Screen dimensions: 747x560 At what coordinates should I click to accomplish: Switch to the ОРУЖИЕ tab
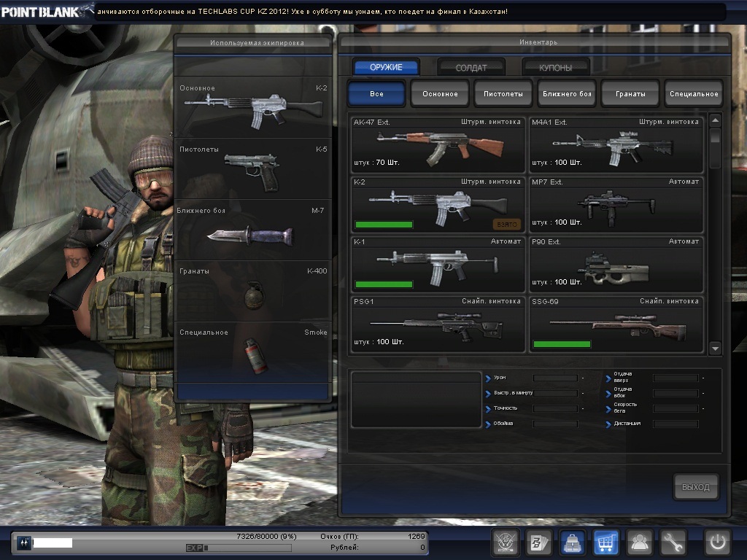click(x=386, y=67)
